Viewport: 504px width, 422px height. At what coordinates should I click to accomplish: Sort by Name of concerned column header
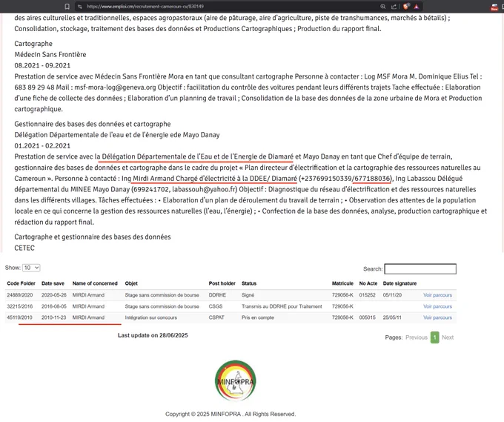tap(95, 283)
